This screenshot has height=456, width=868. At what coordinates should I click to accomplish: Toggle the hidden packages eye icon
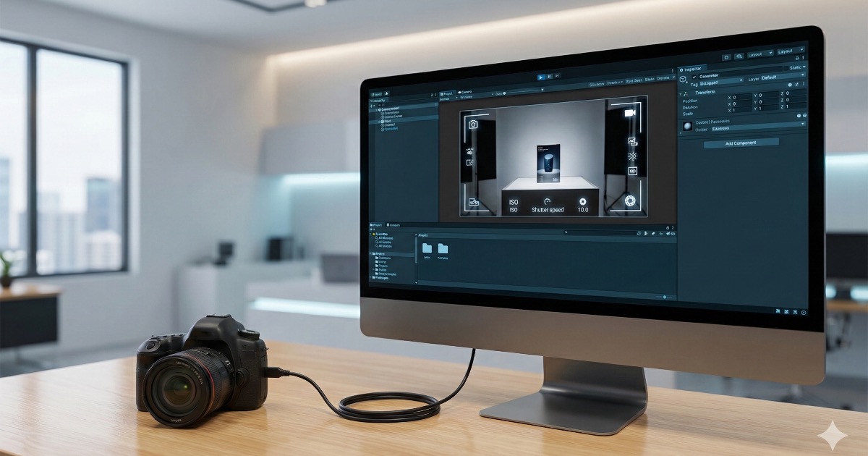669,234
